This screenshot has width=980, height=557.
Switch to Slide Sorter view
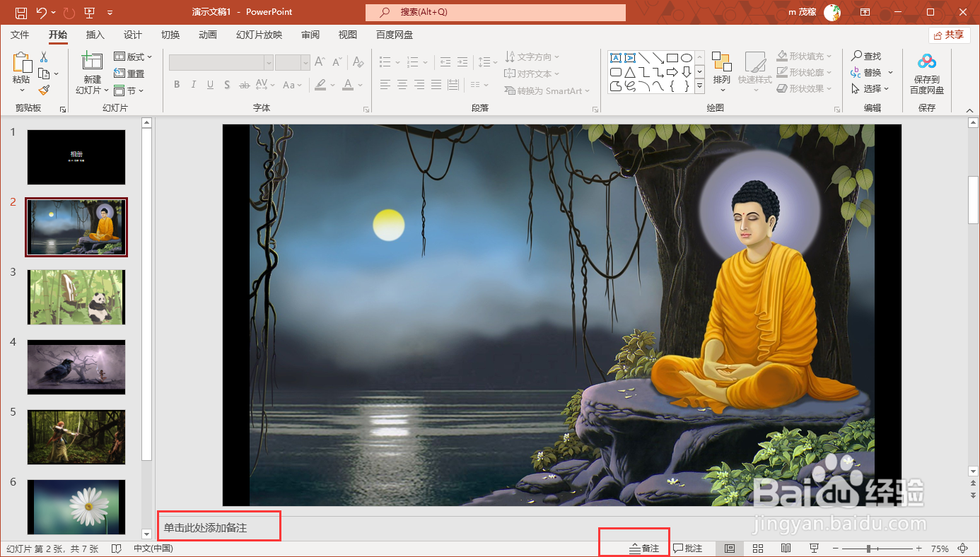click(x=757, y=548)
